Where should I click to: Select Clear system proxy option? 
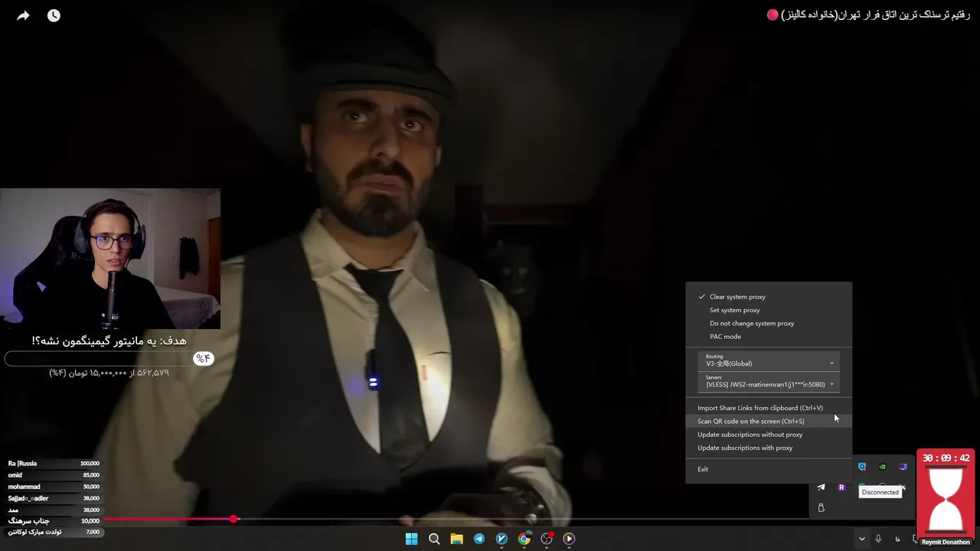click(768, 297)
